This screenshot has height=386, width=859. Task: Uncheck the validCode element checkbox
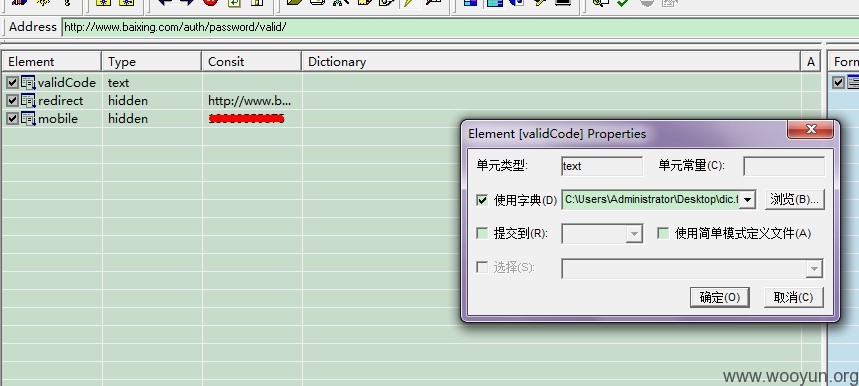tap(13, 83)
